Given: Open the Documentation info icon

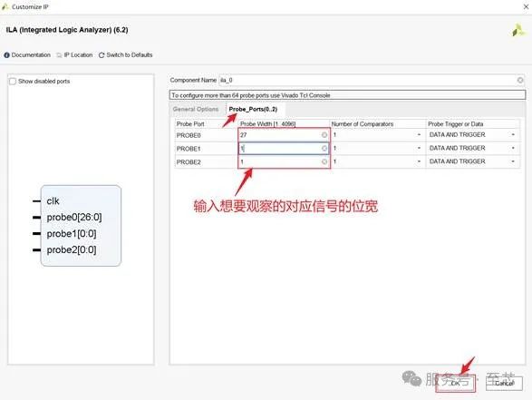Looking at the screenshot, I should (x=6, y=55).
